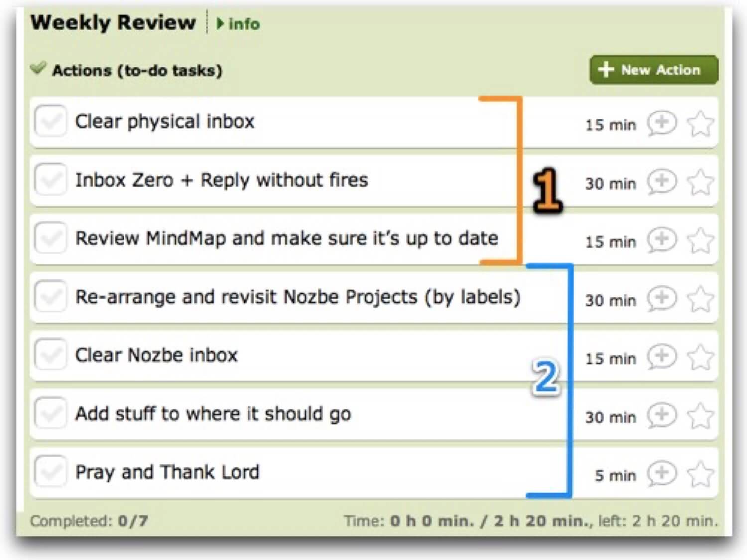This screenshot has width=747, height=560.
Task: Expand the info disclosure triangle
Action: (x=220, y=23)
